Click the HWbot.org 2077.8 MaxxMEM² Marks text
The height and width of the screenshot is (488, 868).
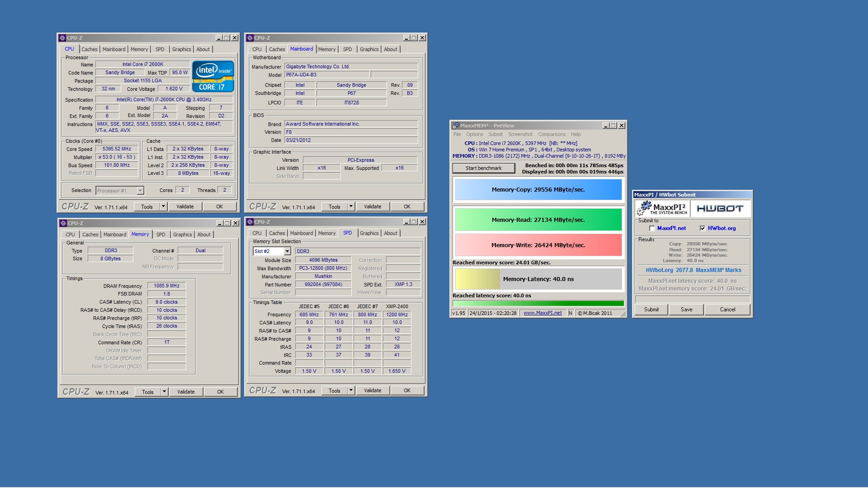[693, 270]
